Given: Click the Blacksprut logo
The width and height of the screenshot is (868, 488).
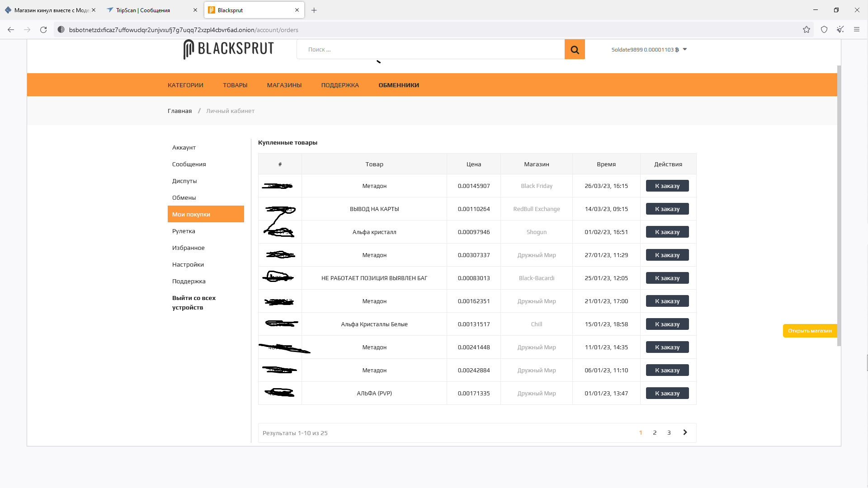Looking at the screenshot, I should [x=229, y=49].
